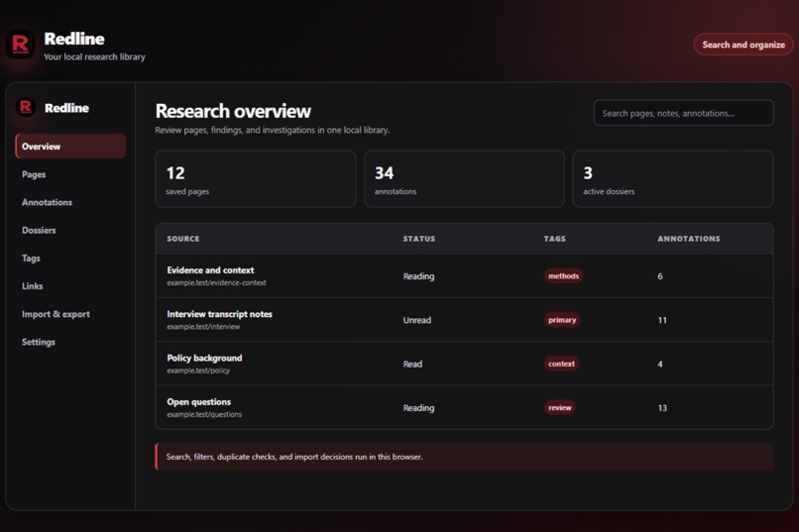Click the 3 active dossiers card
799x532 pixels.
point(673,178)
